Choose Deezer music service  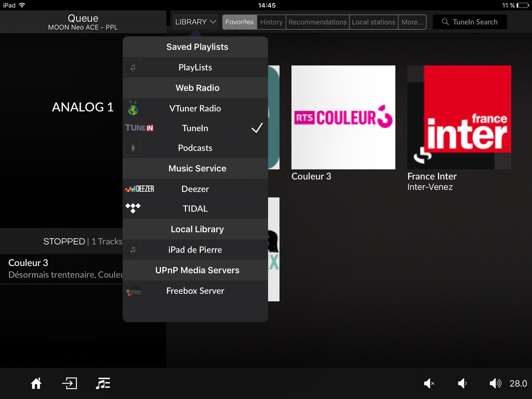coord(195,189)
